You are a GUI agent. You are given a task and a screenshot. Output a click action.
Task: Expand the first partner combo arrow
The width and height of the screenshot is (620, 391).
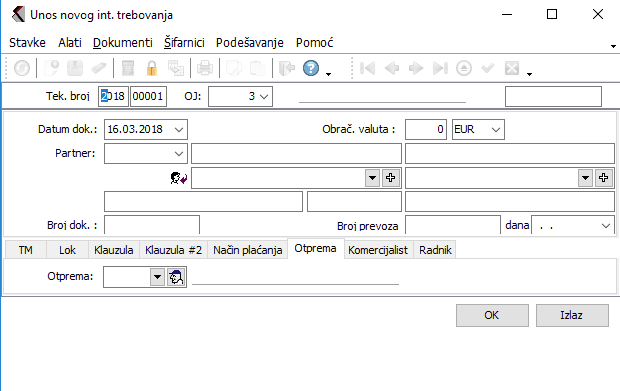click(372, 178)
